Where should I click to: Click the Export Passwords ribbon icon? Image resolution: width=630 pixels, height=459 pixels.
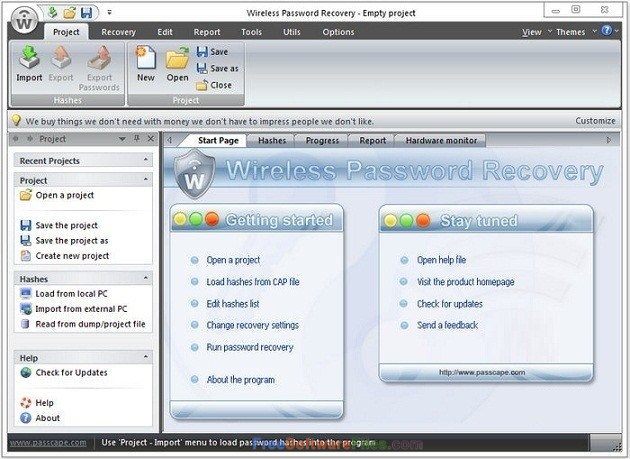point(99,68)
